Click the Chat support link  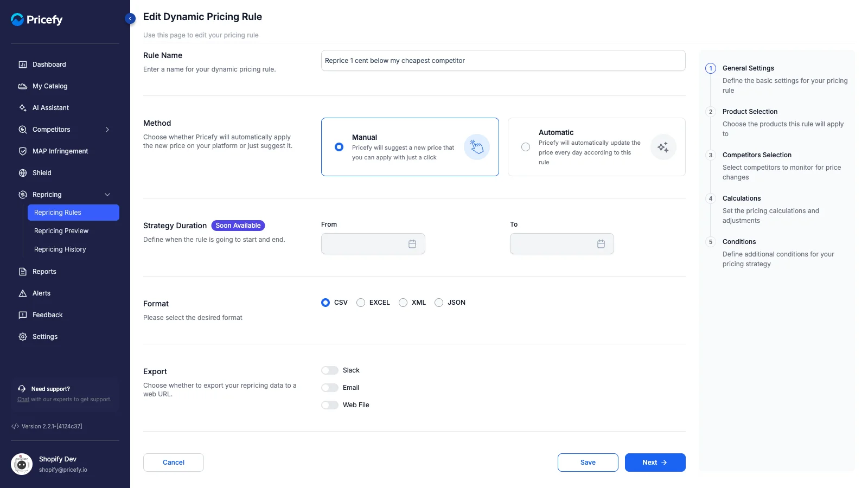click(23, 400)
